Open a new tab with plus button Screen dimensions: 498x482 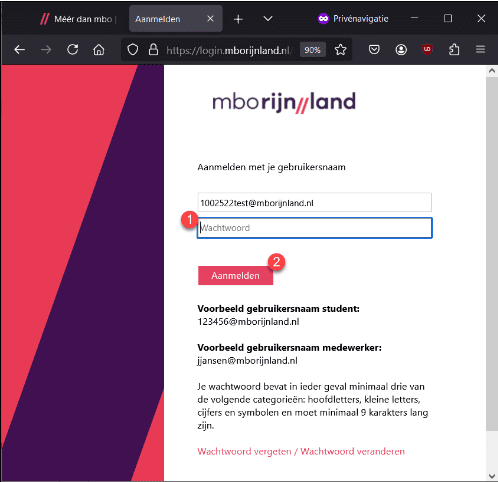pos(238,19)
